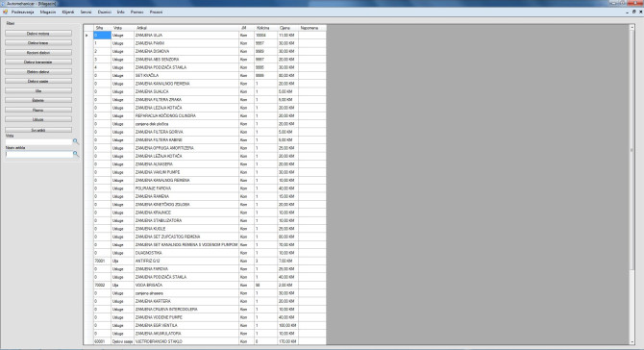
Task: Sort by the Sifra column header
Action: pos(102,28)
